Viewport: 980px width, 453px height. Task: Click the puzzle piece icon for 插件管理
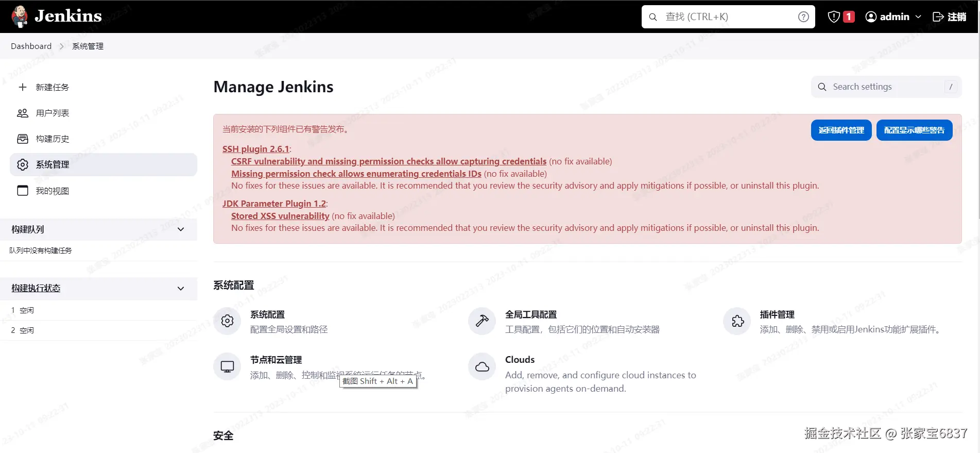[x=737, y=321]
